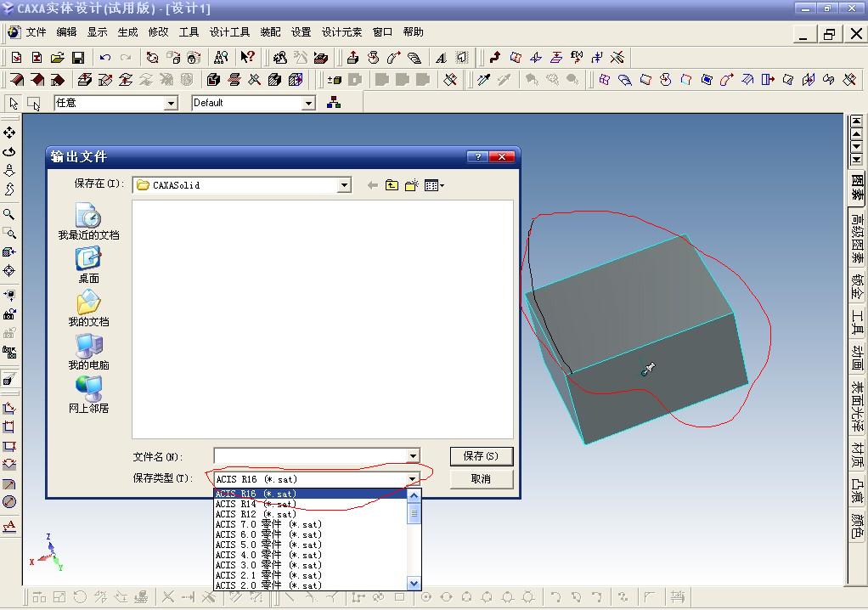Click the Up One Level folder icon

coord(392,185)
